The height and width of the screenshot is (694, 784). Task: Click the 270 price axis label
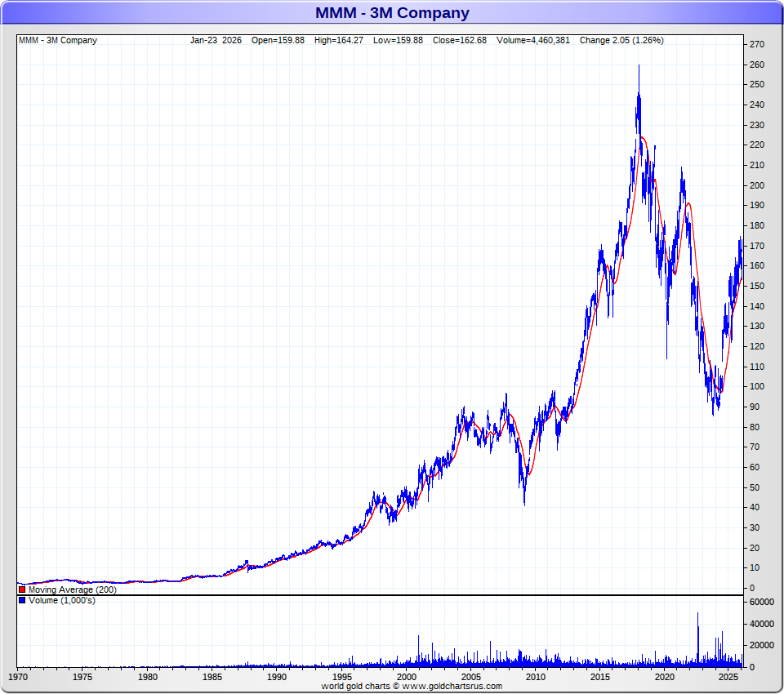pyautogui.click(x=757, y=44)
